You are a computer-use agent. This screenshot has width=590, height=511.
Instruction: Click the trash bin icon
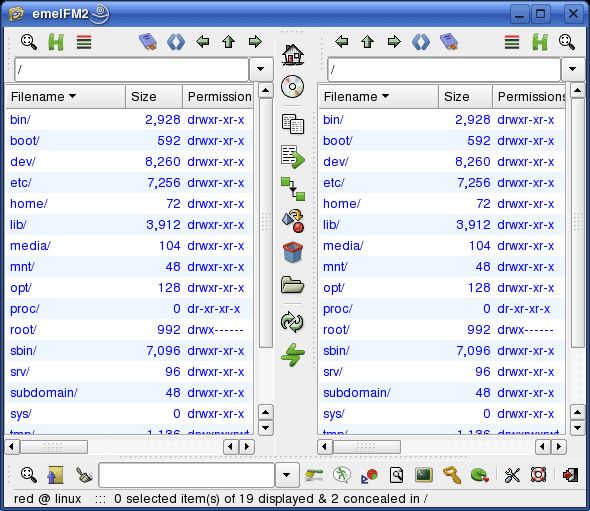coord(293,252)
